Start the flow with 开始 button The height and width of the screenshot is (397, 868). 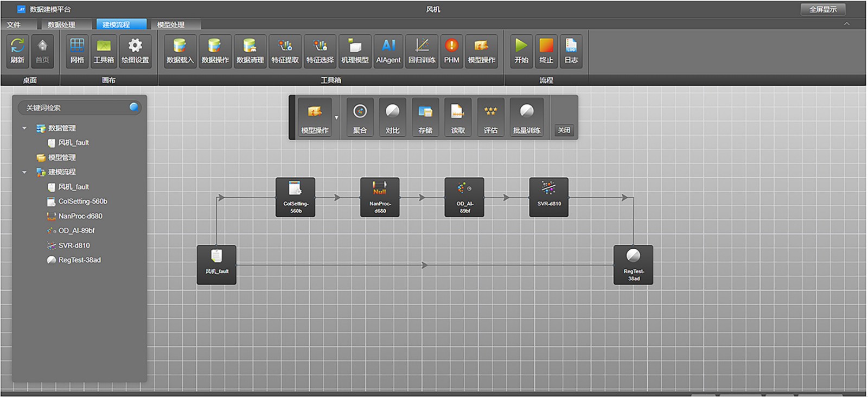tap(521, 51)
